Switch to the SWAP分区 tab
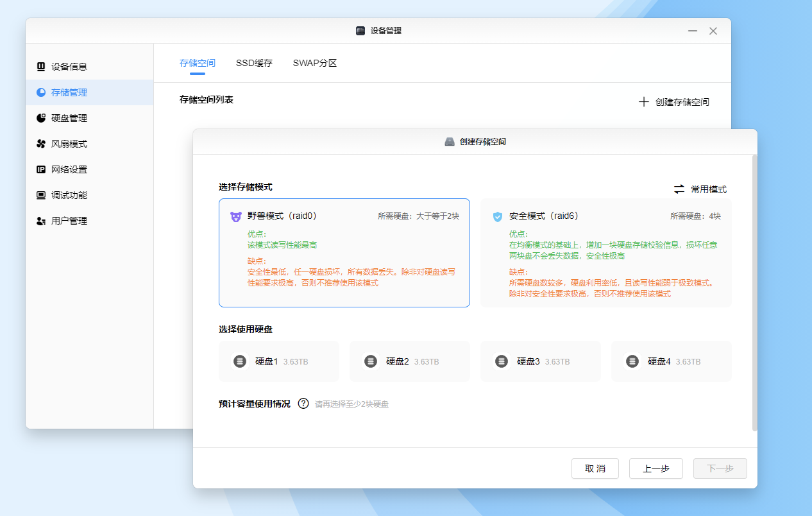This screenshot has width=812, height=516. point(315,63)
